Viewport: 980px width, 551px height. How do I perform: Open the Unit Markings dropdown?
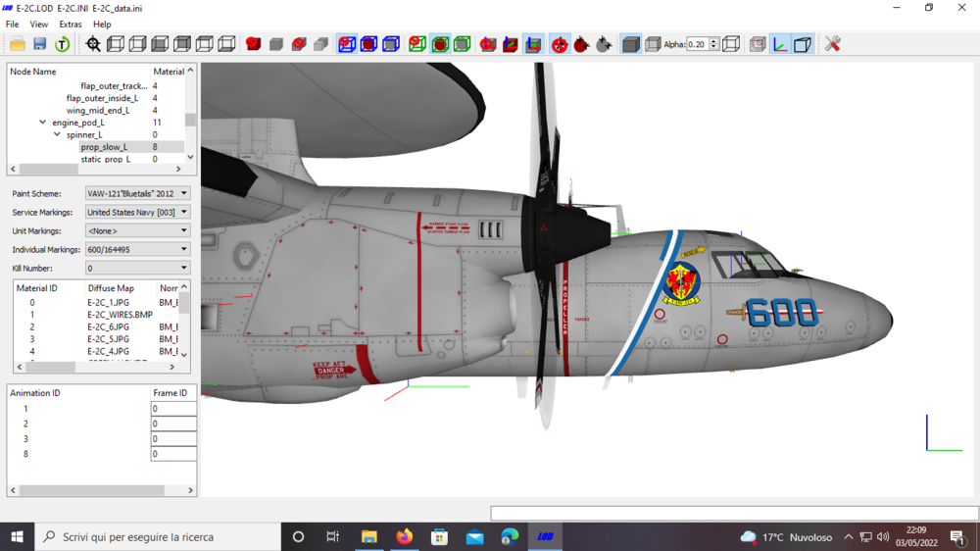(137, 230)
